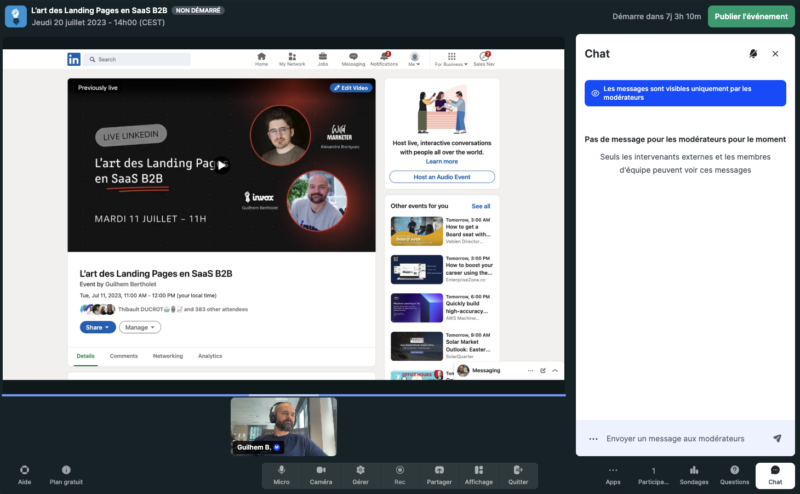The height and width of the screenshot is (494, 800).
Task: Change layout with Affichage button
Action: point(479,475)
